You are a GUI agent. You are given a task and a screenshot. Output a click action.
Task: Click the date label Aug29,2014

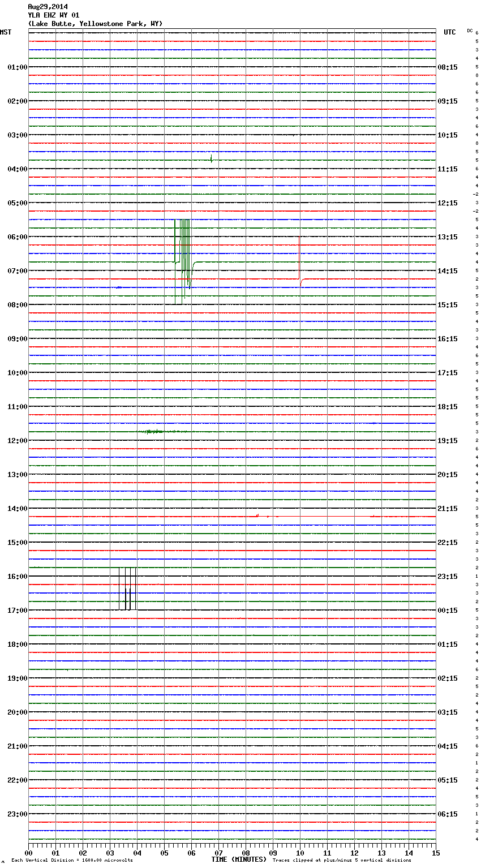click(x=48, y=7)
